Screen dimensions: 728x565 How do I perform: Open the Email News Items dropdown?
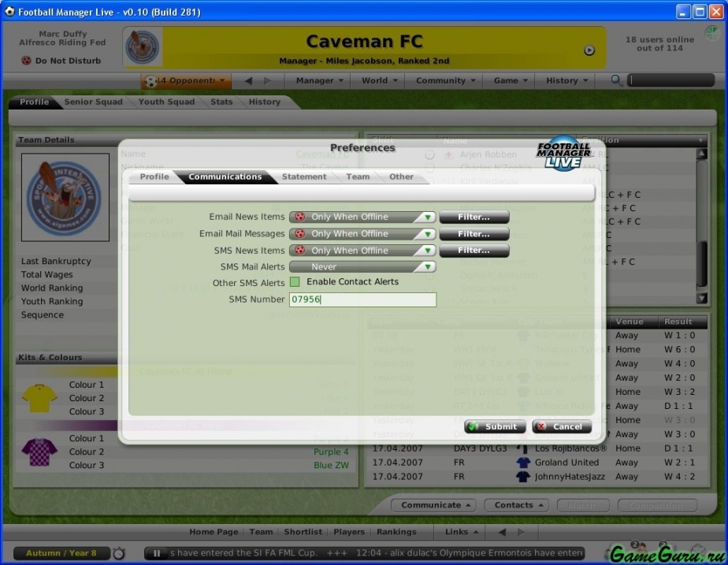pyautogui.click(x=362, y=217)
